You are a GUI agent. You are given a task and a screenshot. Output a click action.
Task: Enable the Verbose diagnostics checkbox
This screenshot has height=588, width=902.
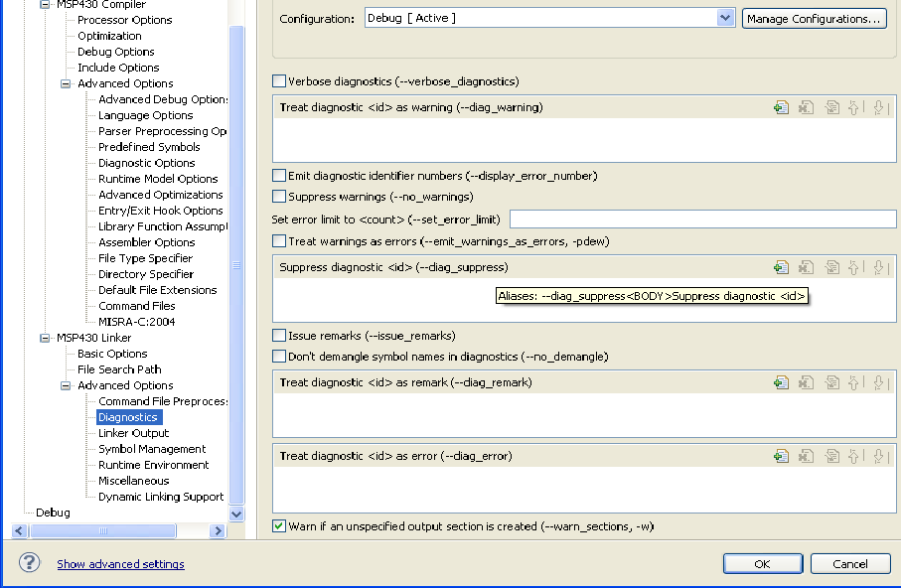[x=279, y=81]
